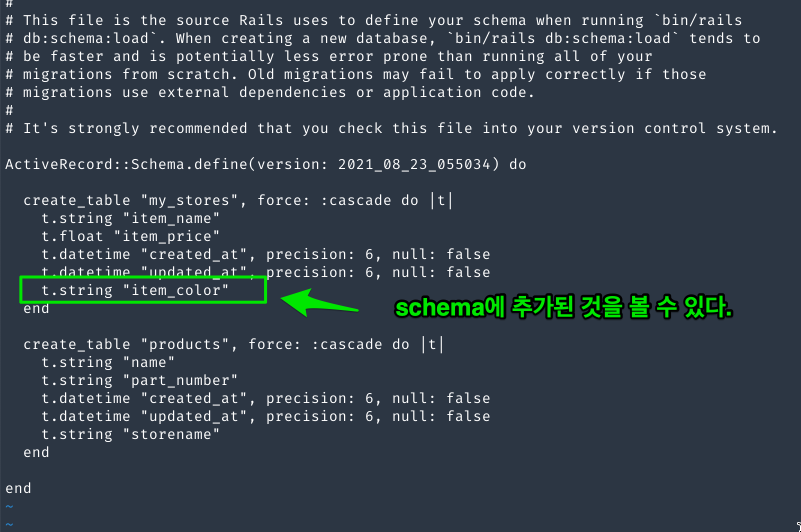Click the "end" closing the products table
Viewport: 801px width, 532px height.
point(36,452)
